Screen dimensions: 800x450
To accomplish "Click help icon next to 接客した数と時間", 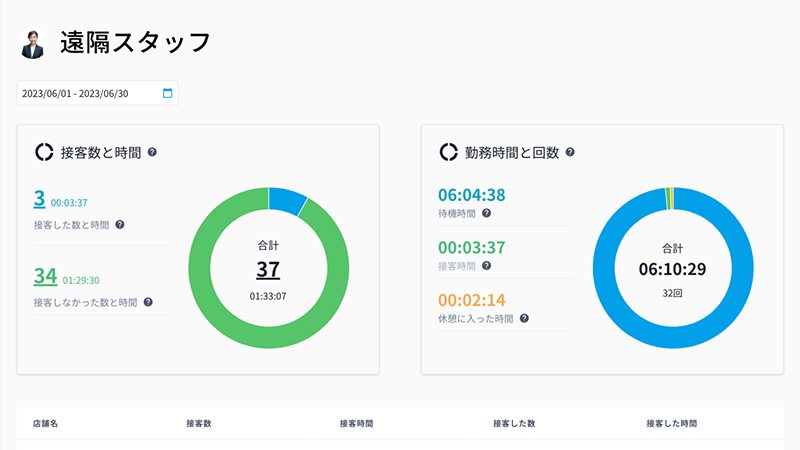I will [x=120, y=224].
